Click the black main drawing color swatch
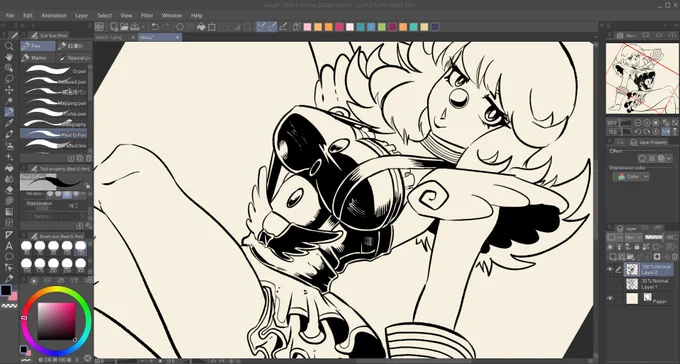This screenshot has height=364, width=680. point(6,291)
